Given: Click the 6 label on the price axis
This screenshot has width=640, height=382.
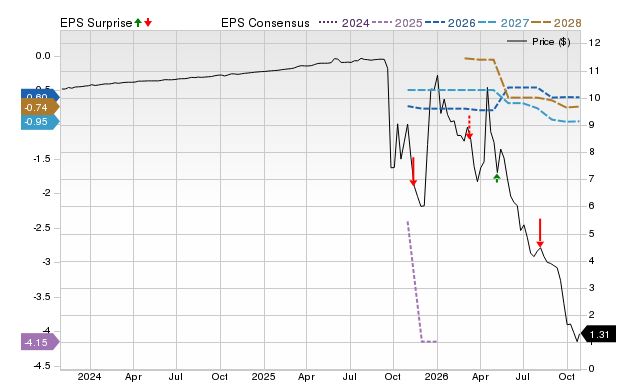Looking at the screenshot, I should coord(591,206).
